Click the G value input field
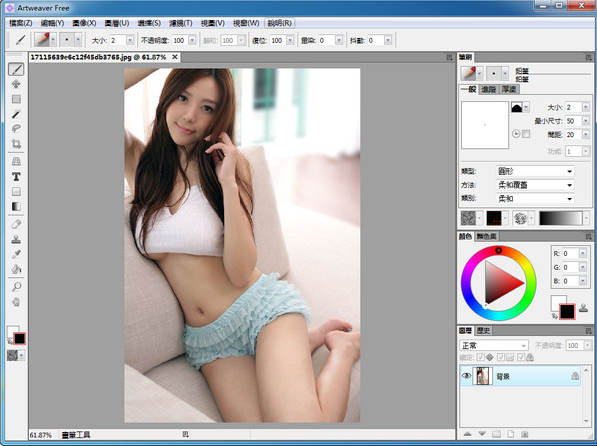The image size is (597, 446). pyautogui.click(x=570, y=267)
